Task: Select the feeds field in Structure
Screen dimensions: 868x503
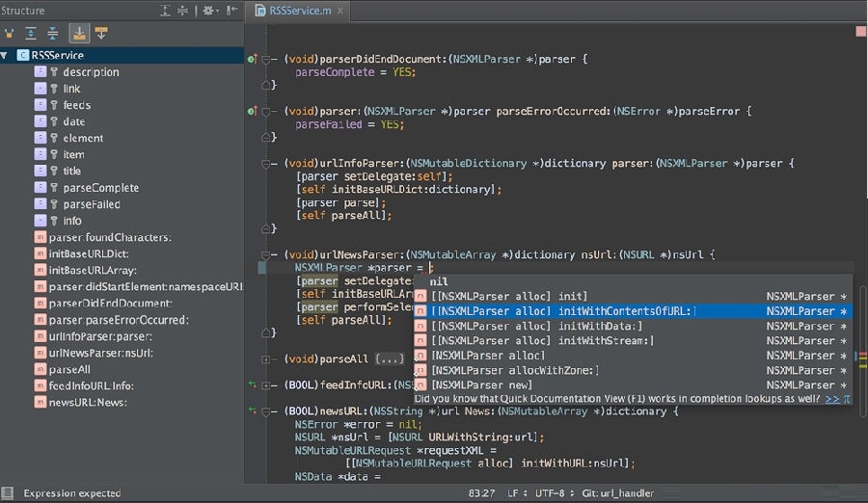Action: (77, 105)
